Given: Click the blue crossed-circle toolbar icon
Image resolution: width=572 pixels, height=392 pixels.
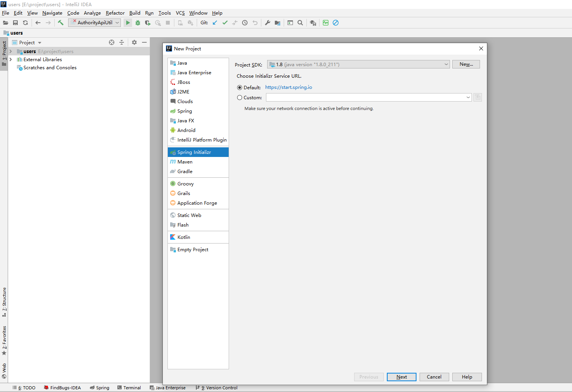Looking at the screenshot, I should [x=336, y=23].
